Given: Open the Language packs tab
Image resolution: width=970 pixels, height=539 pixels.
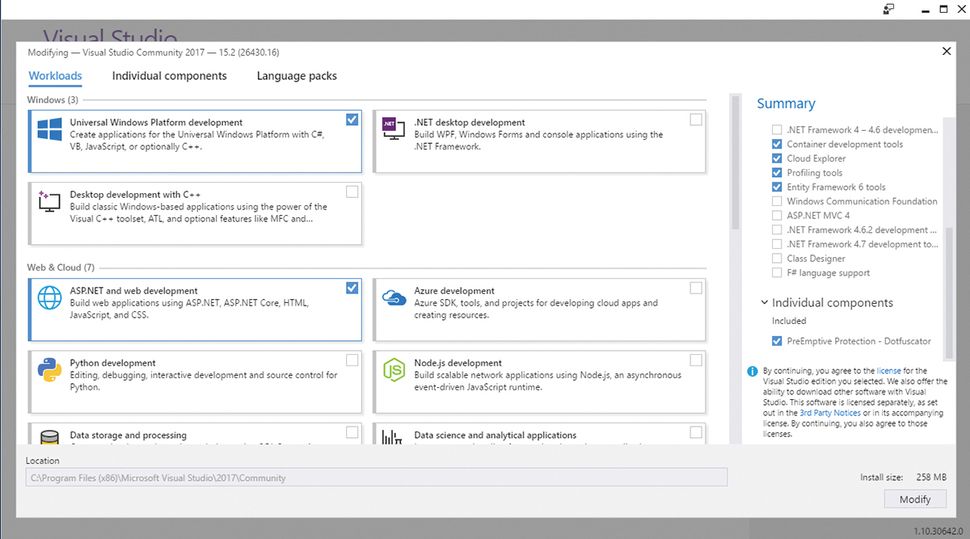Looking at the screenshot, I should tap(296, 76).
